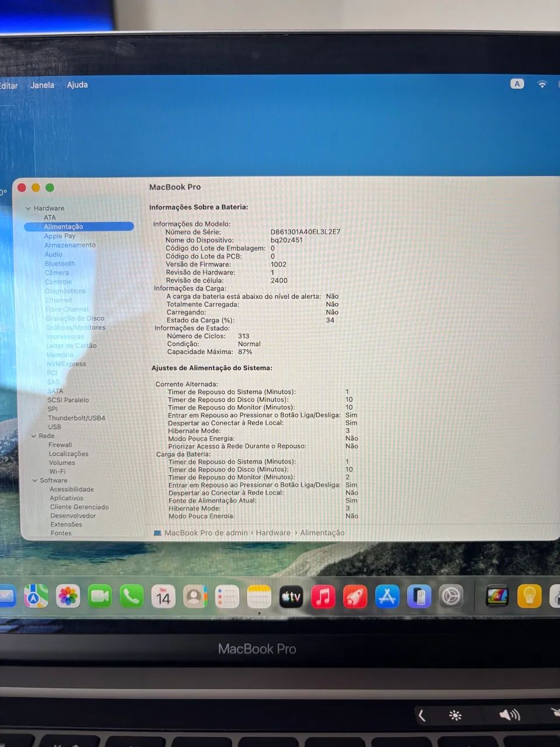This screenshot has height=747, width=560.
Task: Click the device name bq20z451
Action: [x=286, y=240]
